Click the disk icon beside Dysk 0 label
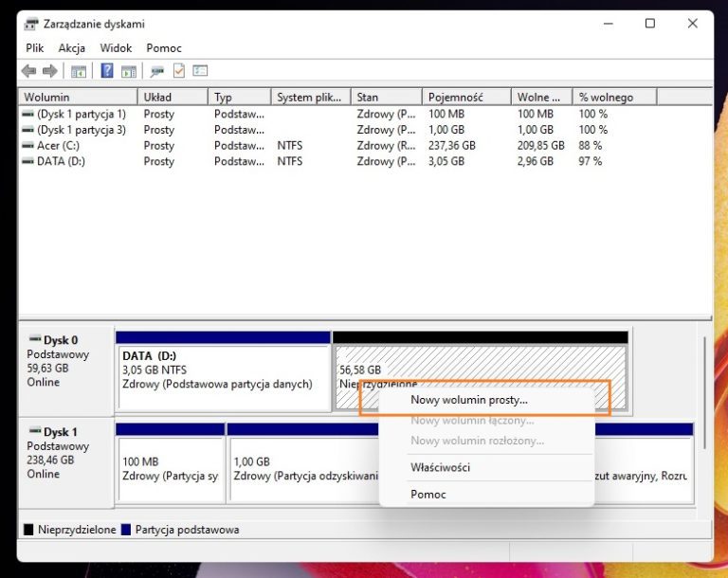 click(35, 338)
